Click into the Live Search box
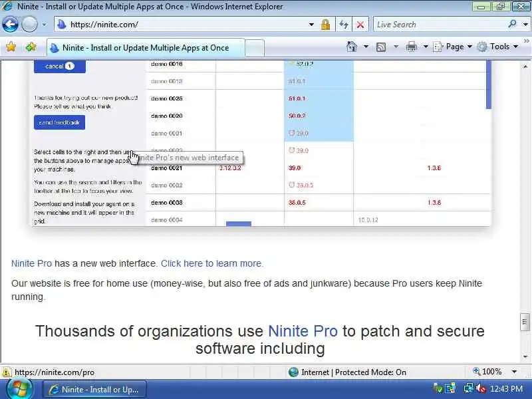The height and width of the screenshot is (399, 532). click(440, 25)
